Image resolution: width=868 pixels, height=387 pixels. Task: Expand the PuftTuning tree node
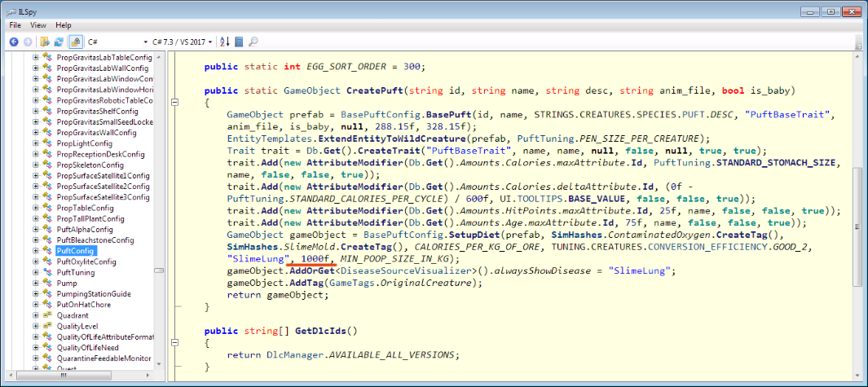pos(36,272)
